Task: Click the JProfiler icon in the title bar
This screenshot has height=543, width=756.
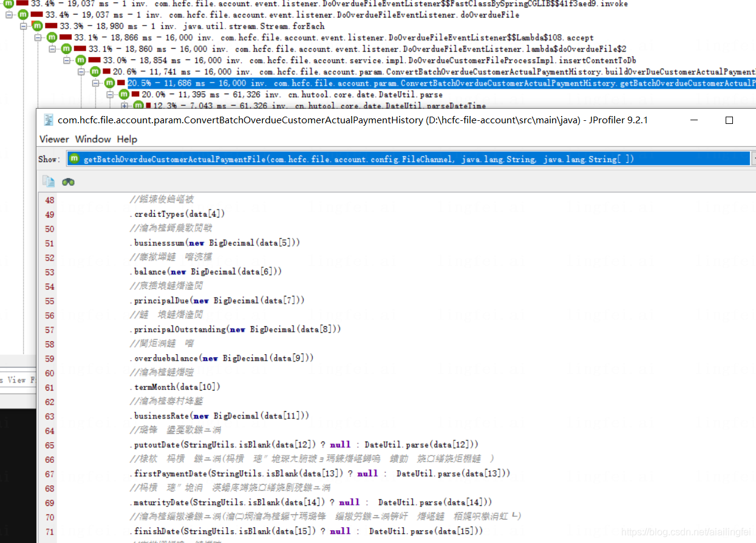Action: pos(47,120)
